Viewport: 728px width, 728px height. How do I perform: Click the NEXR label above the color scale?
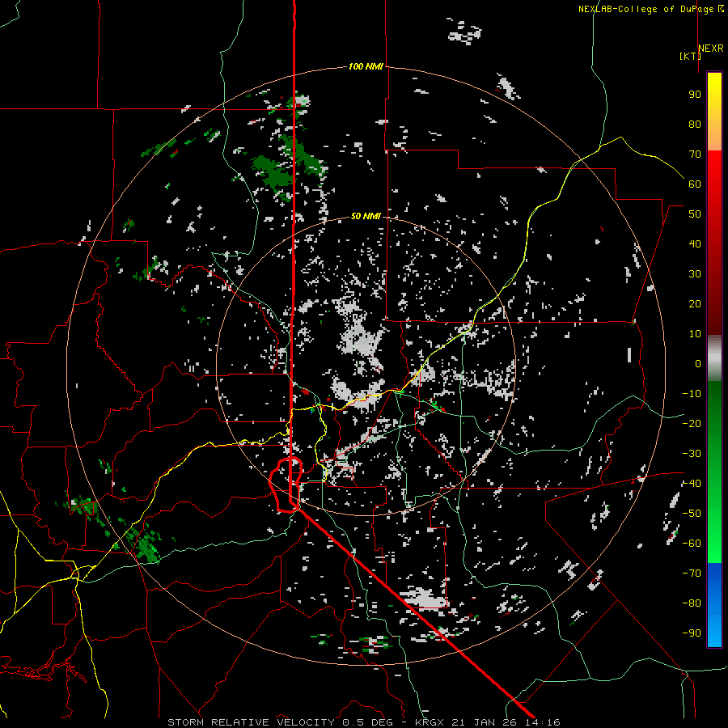(710, 49)
